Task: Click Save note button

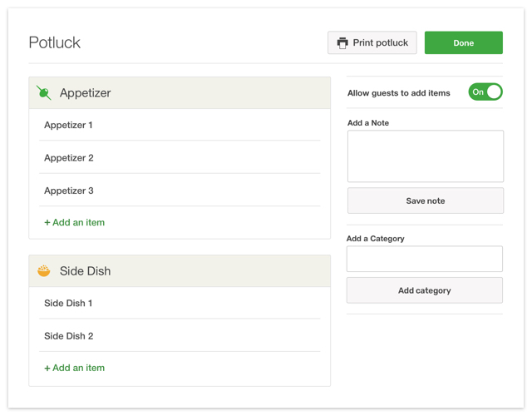Action: tap(425, 201)
